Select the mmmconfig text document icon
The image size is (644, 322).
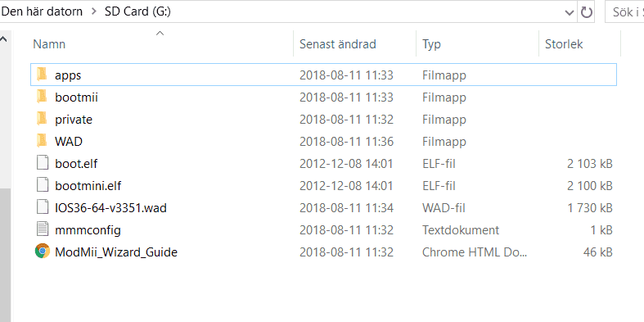tap(43, 230)
